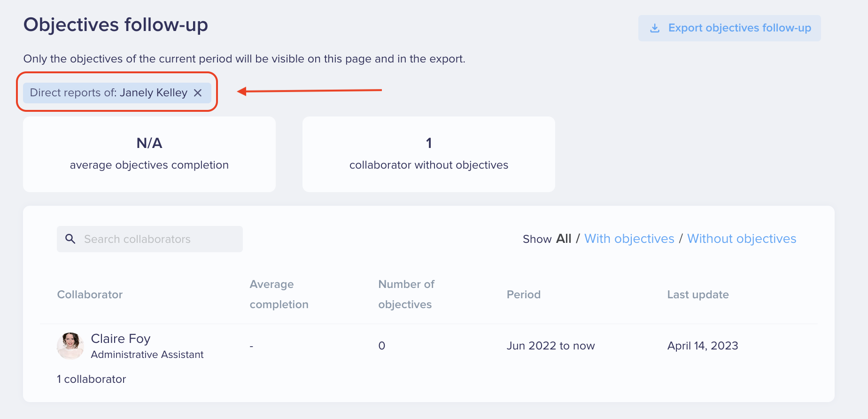Remove the Janely Kelley filter with the X

198,93
